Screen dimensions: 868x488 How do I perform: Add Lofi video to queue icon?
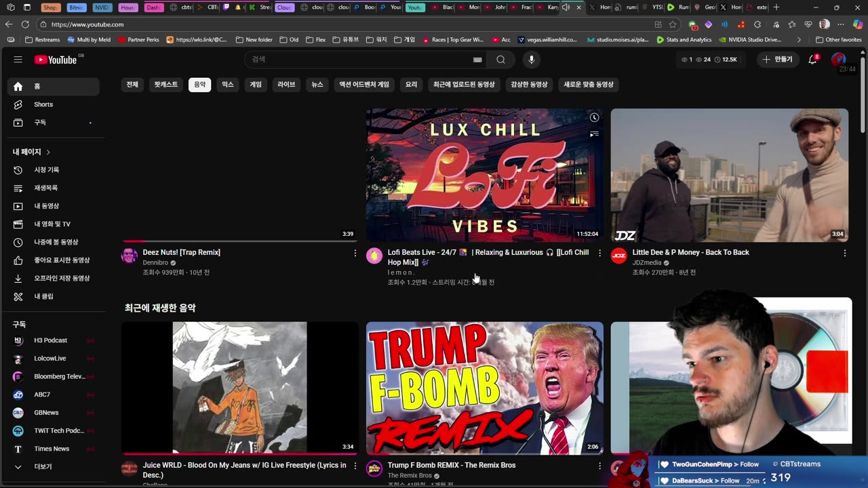[594, 134]
